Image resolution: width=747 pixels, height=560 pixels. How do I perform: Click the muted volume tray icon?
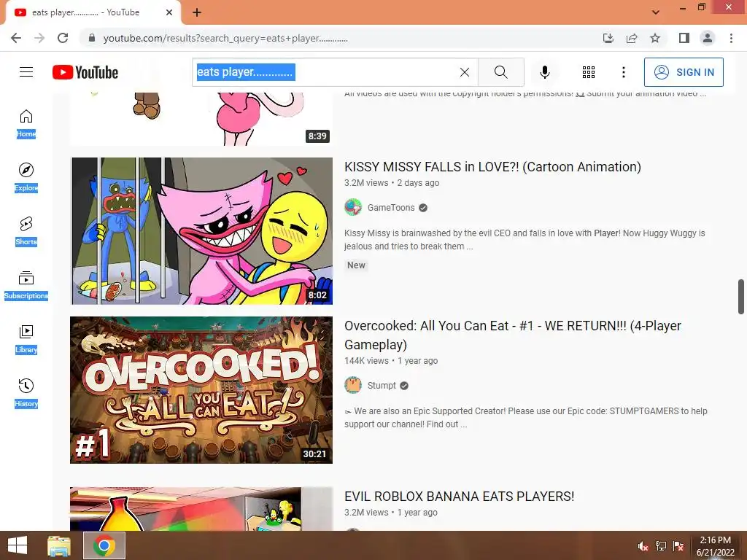pos(643,546)
